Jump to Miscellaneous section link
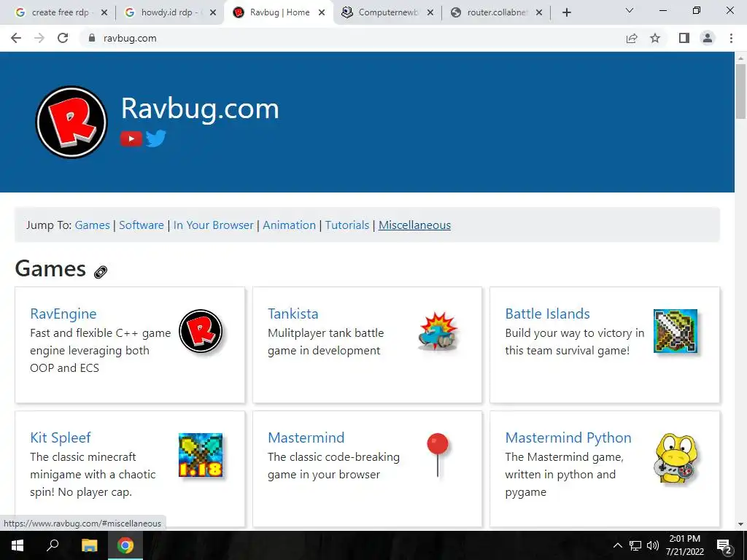Image resolution: width=747 pixels, height=560 pixels. (414, 225)
